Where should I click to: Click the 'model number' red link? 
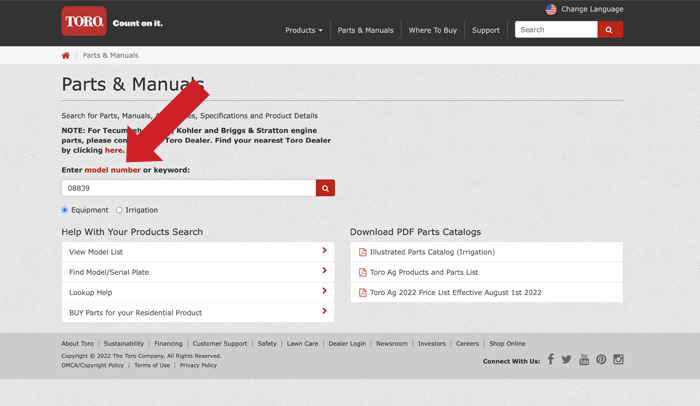pyautogui.click(x=112, y=170)
